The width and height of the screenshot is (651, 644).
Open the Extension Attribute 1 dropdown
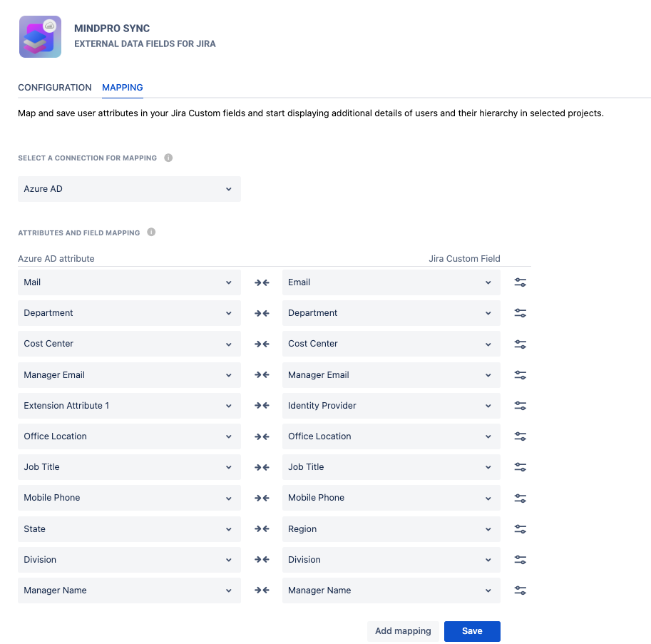129,405
